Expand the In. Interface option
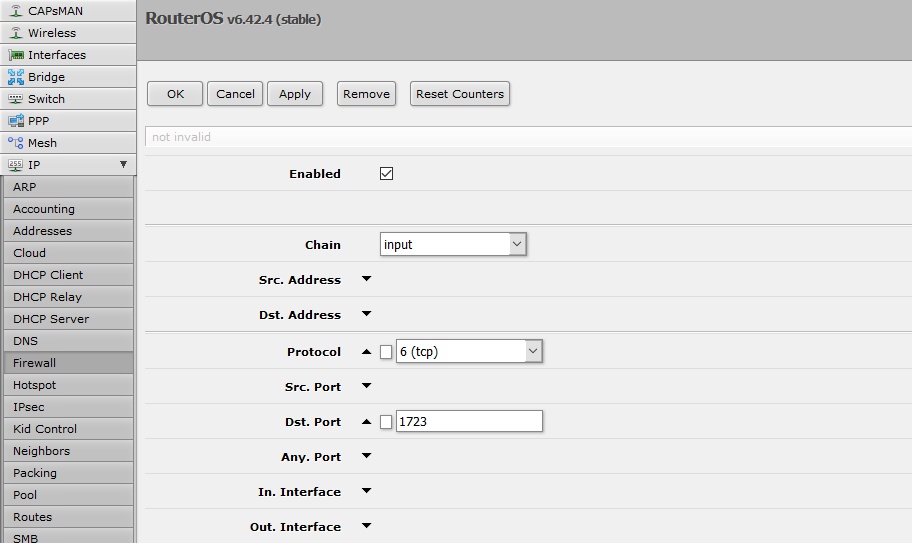Image resolution: width=912 pixels, height=543 pixels. click(x=366, y=492)
